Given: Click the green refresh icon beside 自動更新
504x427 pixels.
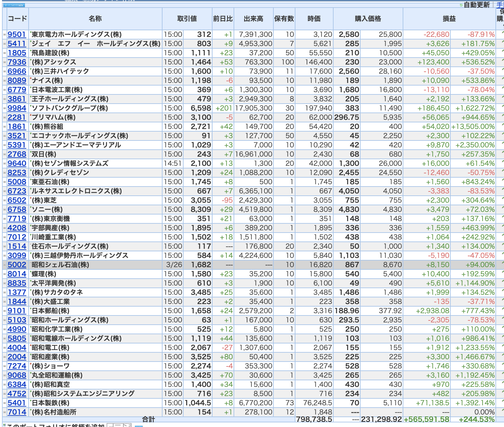Looking at the screenshot, I should point(461,5).
